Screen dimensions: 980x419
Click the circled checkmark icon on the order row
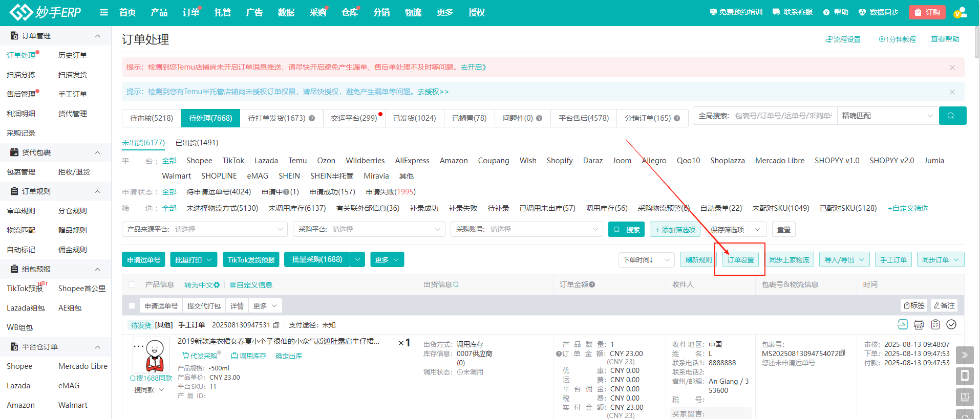point(952,324)
